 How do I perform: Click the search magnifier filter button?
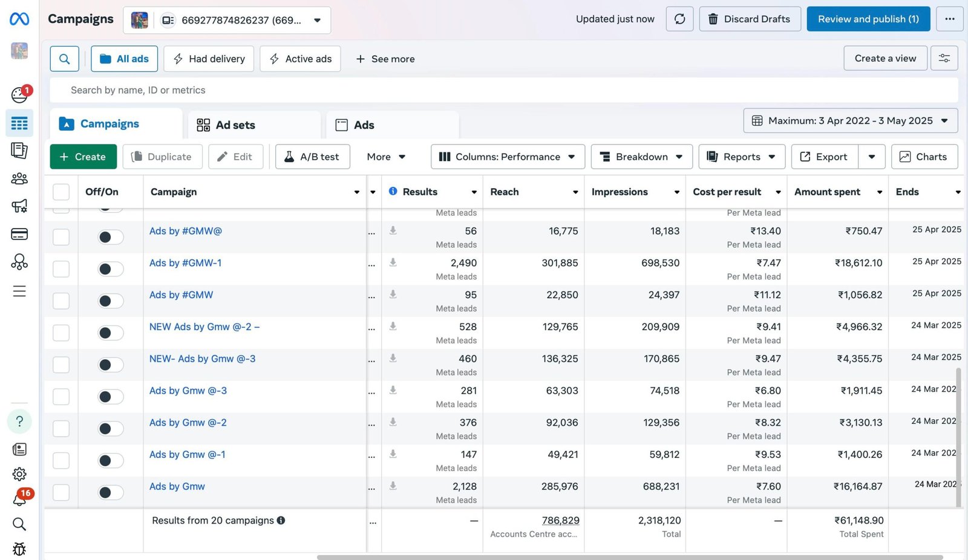64,59
